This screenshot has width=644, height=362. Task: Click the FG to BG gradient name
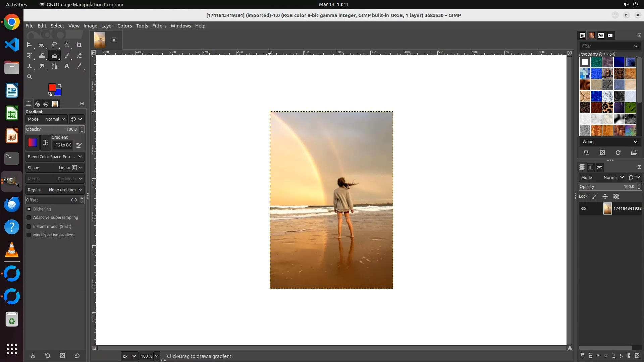[63, 145]
